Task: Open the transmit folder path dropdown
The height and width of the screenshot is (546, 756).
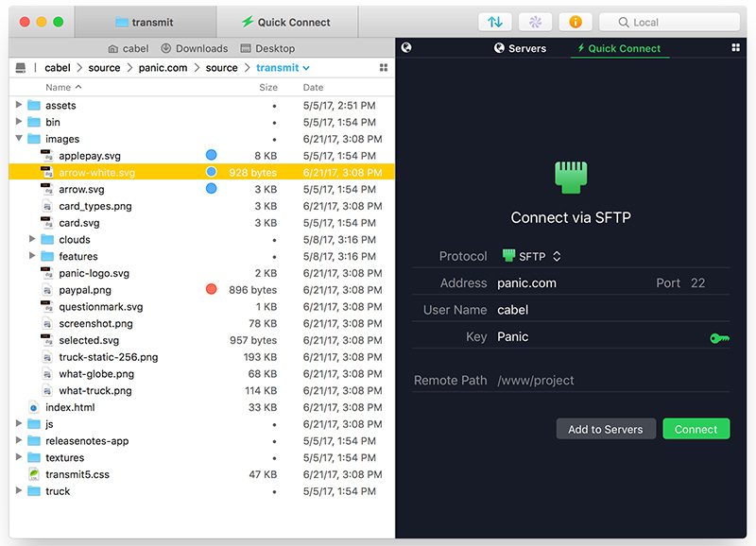Action: [283, 68]
